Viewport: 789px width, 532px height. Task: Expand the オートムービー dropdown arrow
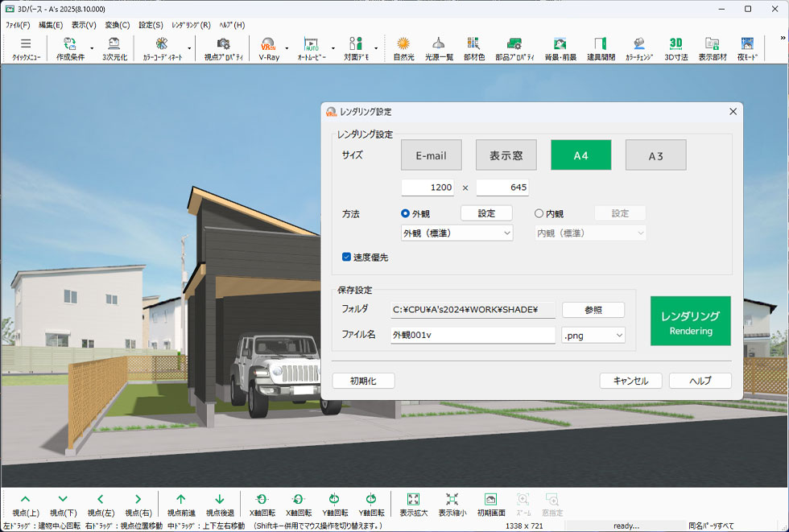333,49
